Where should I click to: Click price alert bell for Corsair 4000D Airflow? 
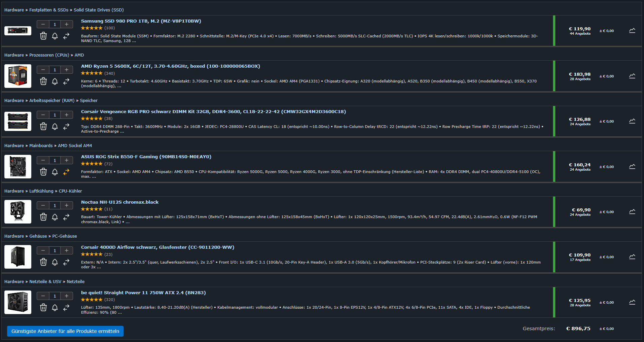(x=55, y=262)
